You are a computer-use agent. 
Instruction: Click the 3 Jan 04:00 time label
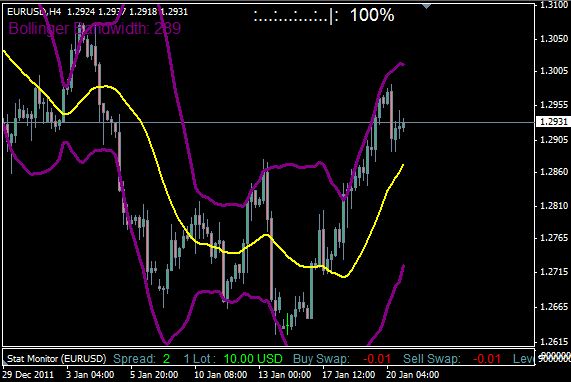(90, 375)
